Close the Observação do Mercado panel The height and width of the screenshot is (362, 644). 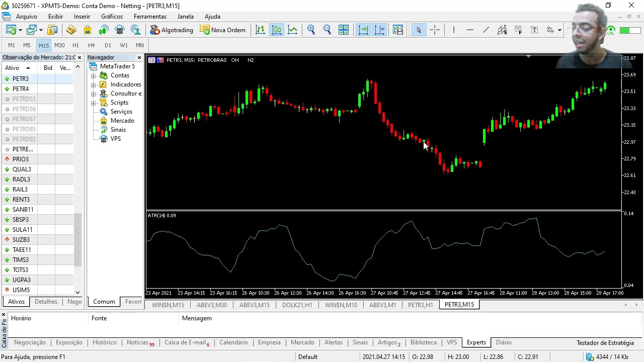coord(79,57)
